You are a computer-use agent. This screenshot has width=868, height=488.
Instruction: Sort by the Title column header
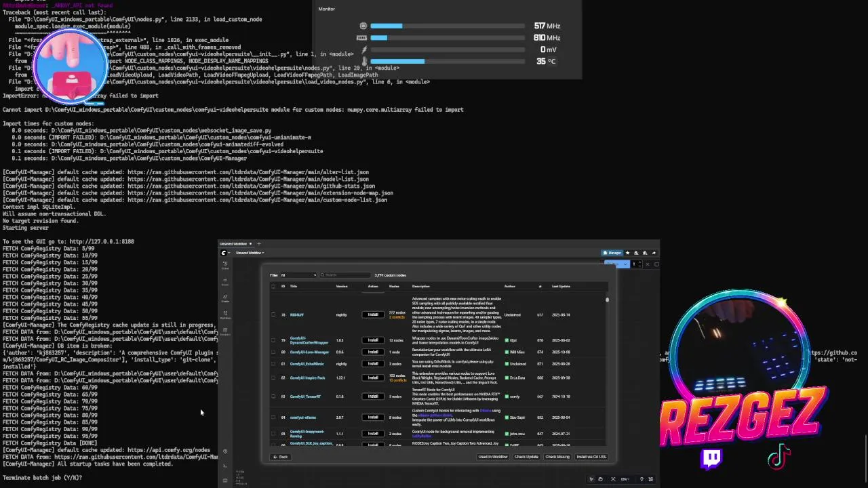click(294, 286)
